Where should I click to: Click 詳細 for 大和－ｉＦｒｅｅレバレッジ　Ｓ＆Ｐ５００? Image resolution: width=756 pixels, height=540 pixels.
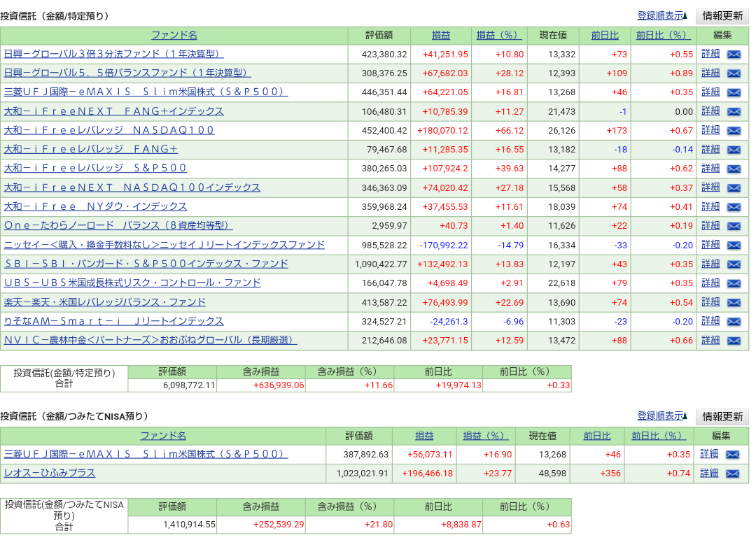710,169
